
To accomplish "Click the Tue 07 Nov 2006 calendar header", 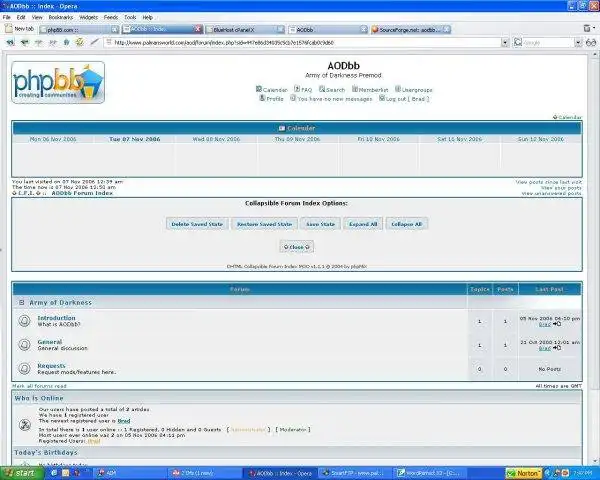I will click(134, 139).
